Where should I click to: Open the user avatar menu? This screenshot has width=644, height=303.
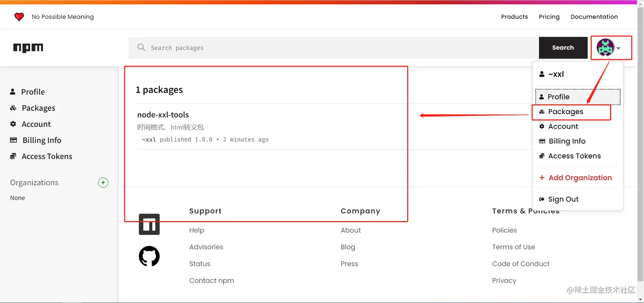coord(605,48)
